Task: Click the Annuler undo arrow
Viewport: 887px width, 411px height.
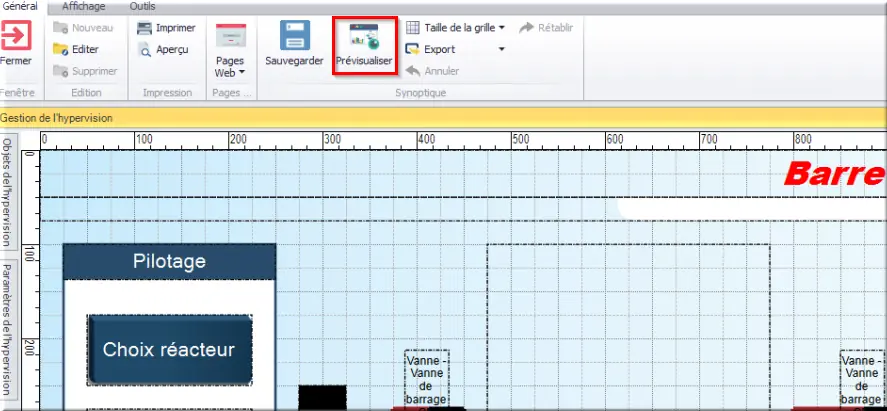Action: pyautogui.click(x=413, y=71)
